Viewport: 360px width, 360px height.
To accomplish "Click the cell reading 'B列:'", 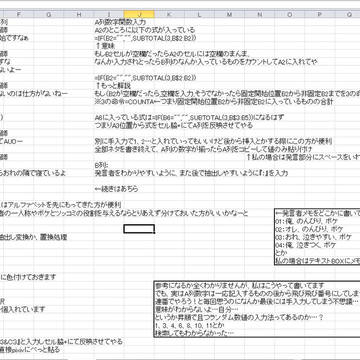I will coord(102,165).
